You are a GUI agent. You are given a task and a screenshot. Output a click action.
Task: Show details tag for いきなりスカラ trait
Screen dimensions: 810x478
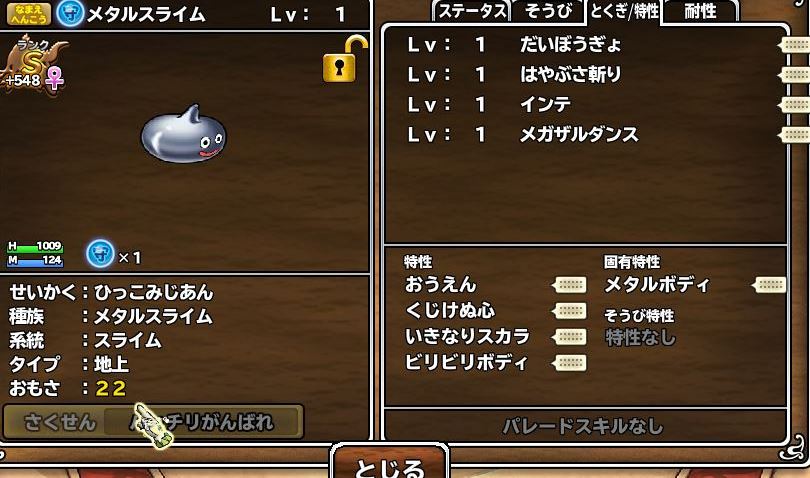click(x=569, y=337)
